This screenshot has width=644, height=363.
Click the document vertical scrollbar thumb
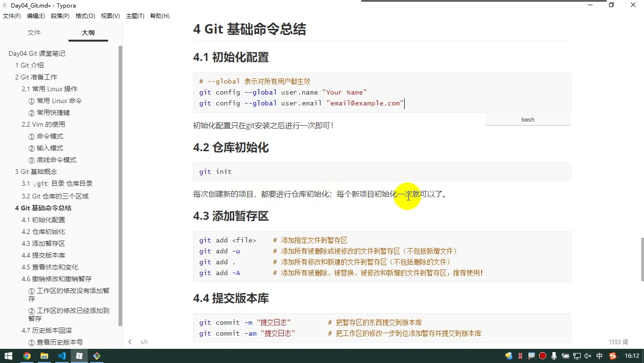[x=642, y=259]
